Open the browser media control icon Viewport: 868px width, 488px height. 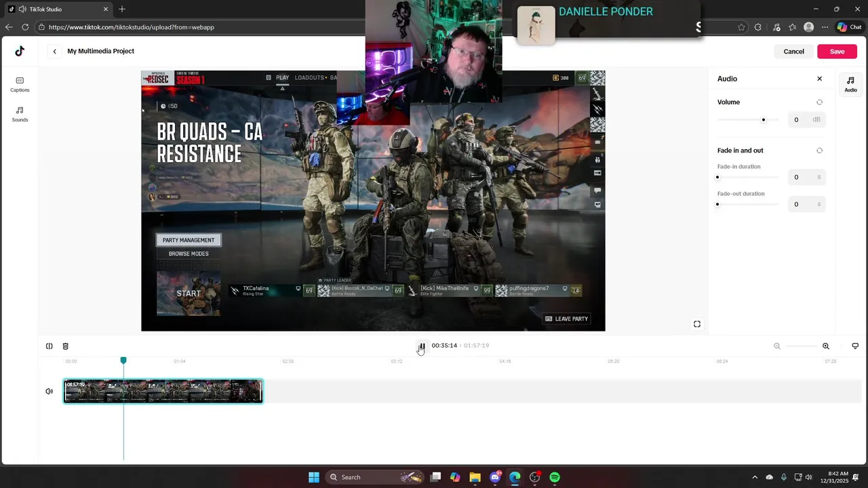(x=776, y=27)
